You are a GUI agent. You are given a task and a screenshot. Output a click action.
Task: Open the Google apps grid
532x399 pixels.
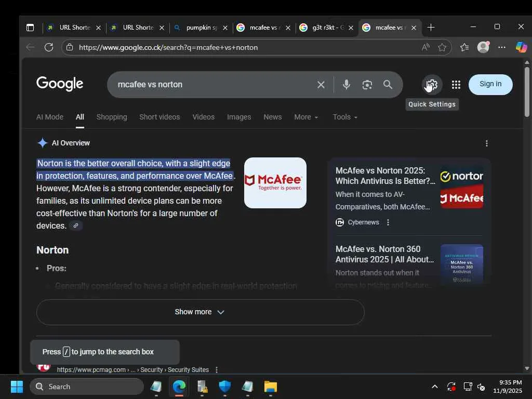click(x=456, y=85)
